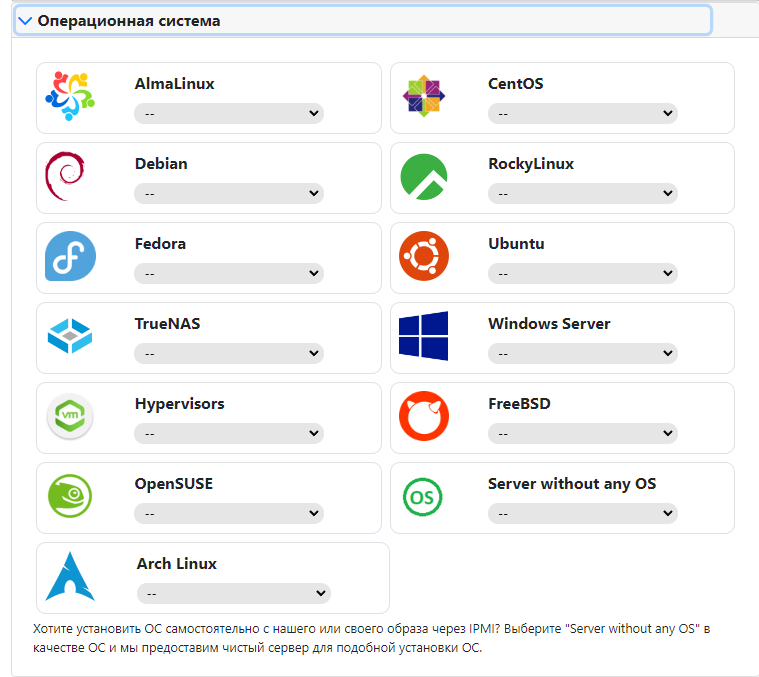This screenshot has width=759, height=677.
Task: Click the CentOS title text
Action: [x=516, y=84]
